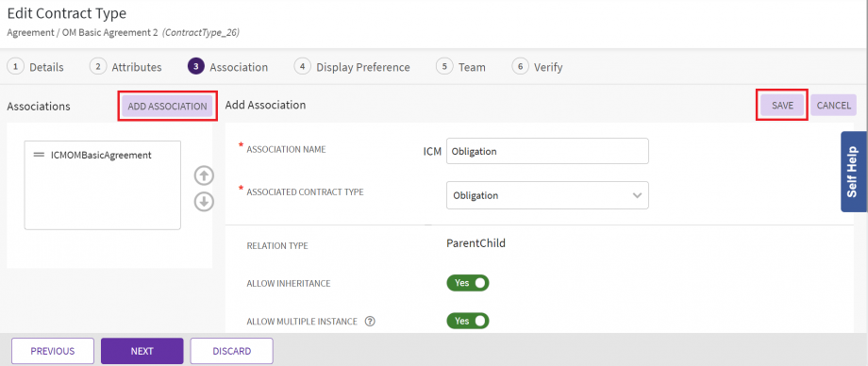
Task: Jump to the Verify step
Action: click(x=537, y=67)
